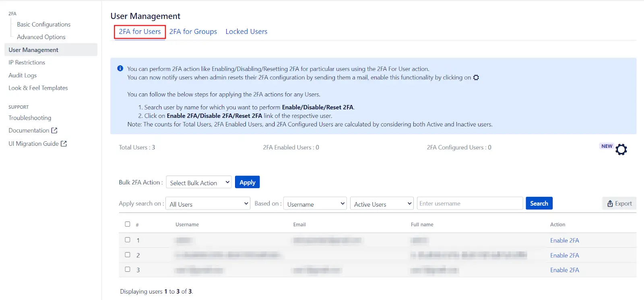
Task: Click the 2FA section header in sidebar
Action: [x=12, y=14]
